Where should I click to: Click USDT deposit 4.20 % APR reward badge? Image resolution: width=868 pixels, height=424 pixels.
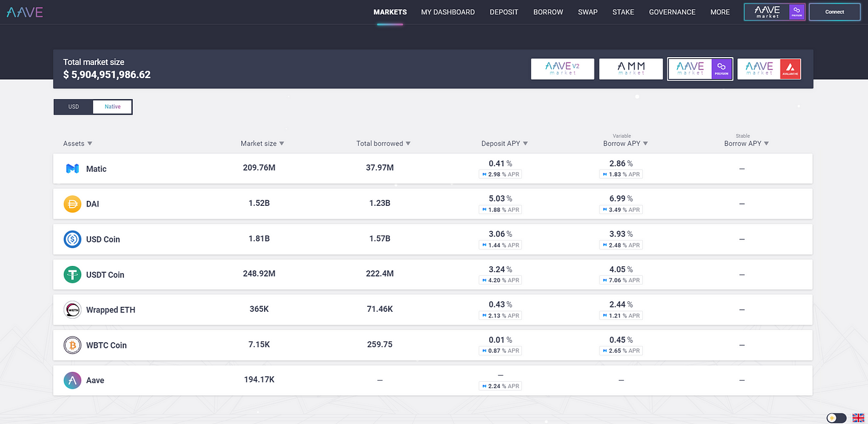[x=500, y=281]
